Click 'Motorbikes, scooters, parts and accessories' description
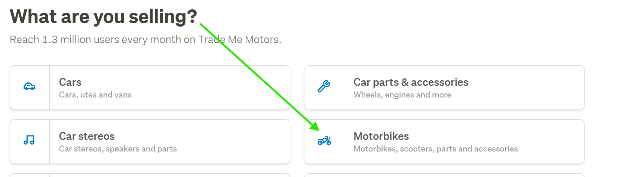Viewport: 644px width, 177px height. (436, 149)
